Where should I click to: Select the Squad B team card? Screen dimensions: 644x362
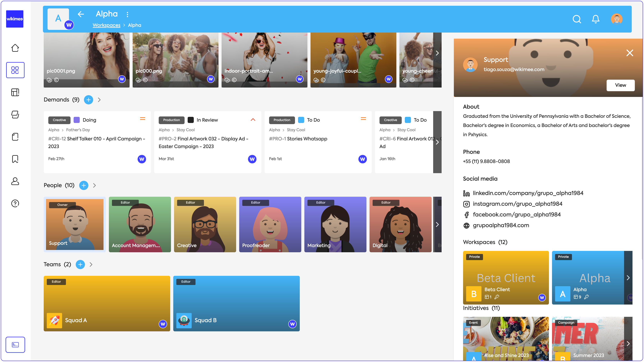tap(236, 303)
